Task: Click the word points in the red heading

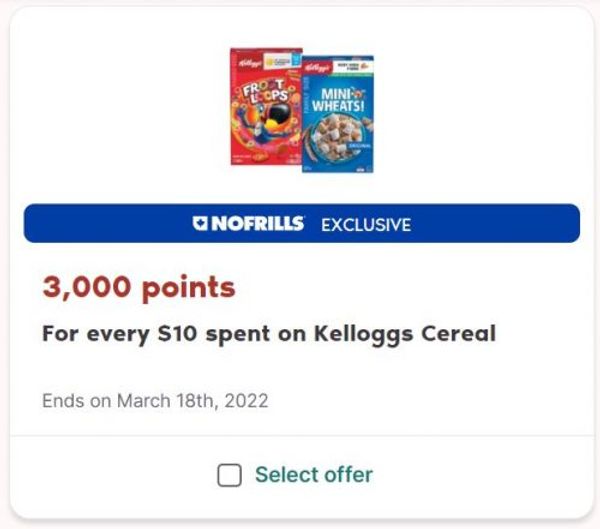Action: (x=188, y=289)
